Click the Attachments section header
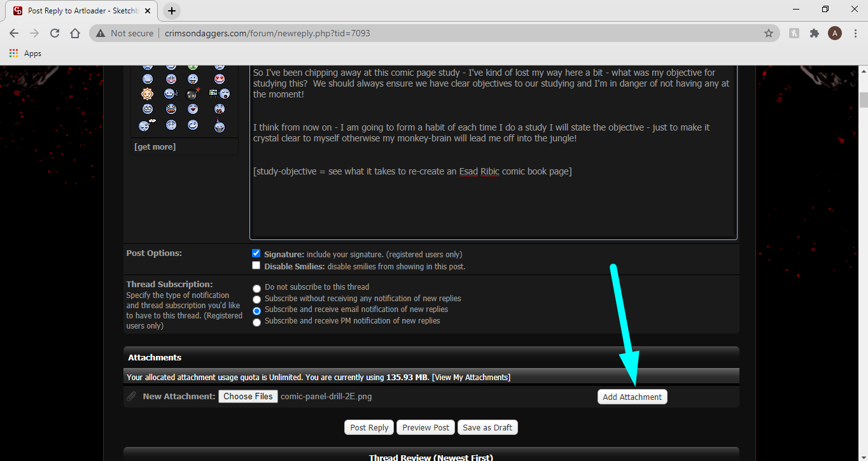This screenshot has width=868, height=461. pyautogui.click(x=431, y=357)
